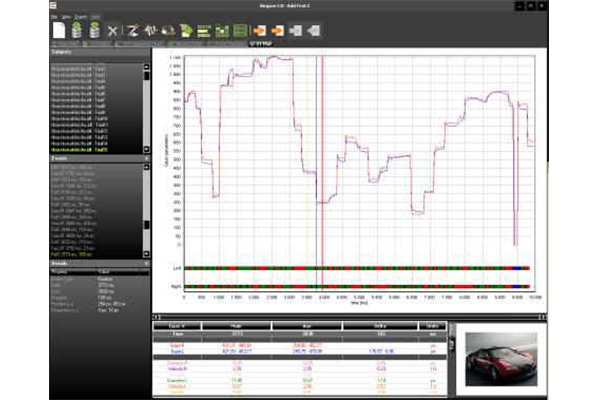This screenshot has height=400, width=600.
Task: Select the Test14 dataset row
Action: click(x=96, y=144)
